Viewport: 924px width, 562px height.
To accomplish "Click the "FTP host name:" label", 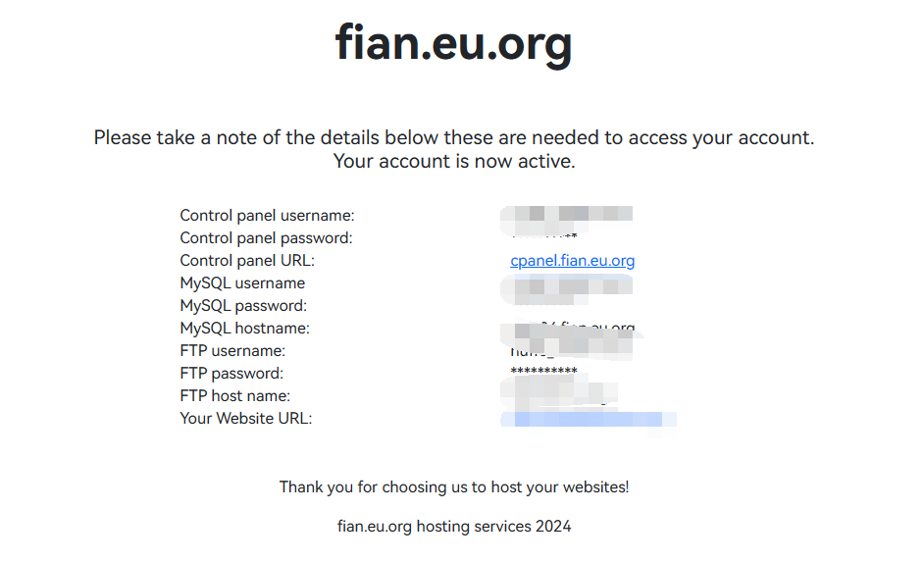I will pos(235,396).
